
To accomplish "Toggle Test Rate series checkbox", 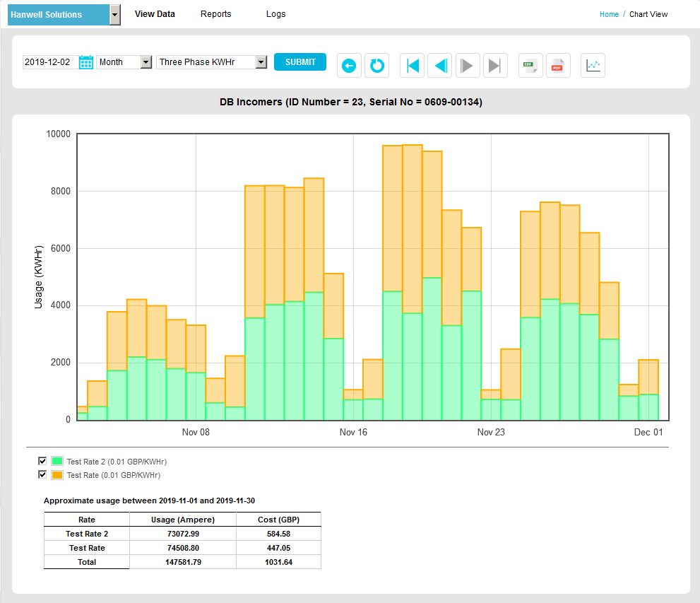I will click(x=42, y=474).
